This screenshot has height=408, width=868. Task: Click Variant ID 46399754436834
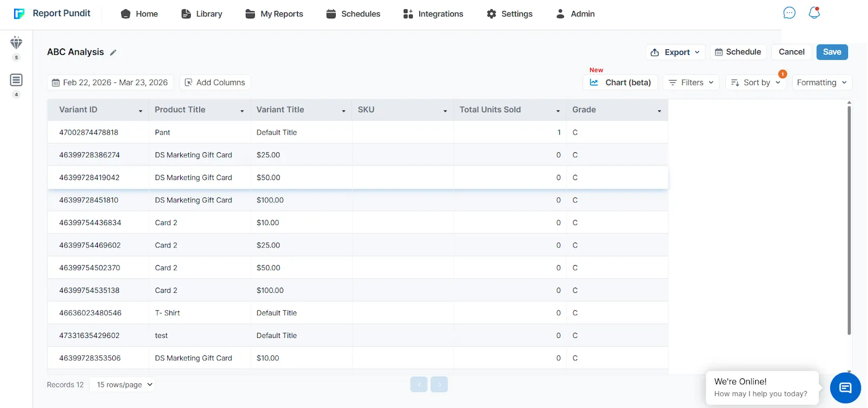click(x=90, y=223)
